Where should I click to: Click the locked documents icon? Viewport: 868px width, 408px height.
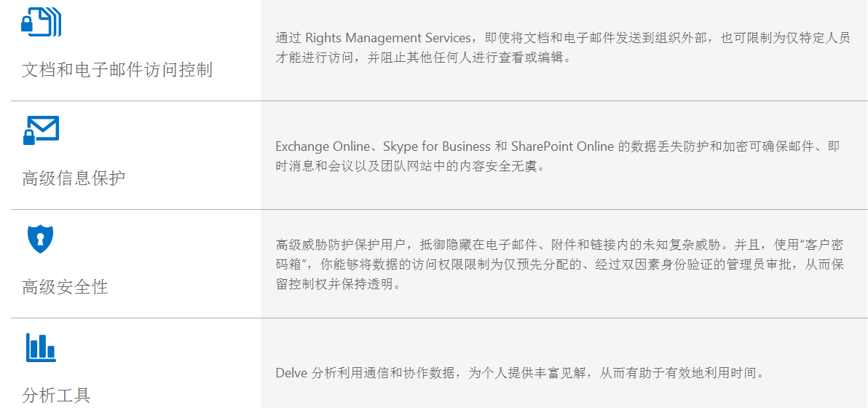tap(42, 22)
